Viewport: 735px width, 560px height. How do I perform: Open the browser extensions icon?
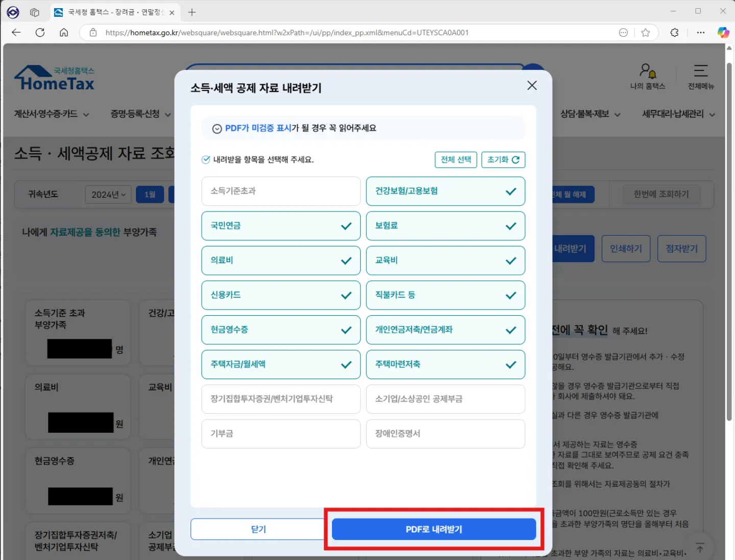coord(674,33)
